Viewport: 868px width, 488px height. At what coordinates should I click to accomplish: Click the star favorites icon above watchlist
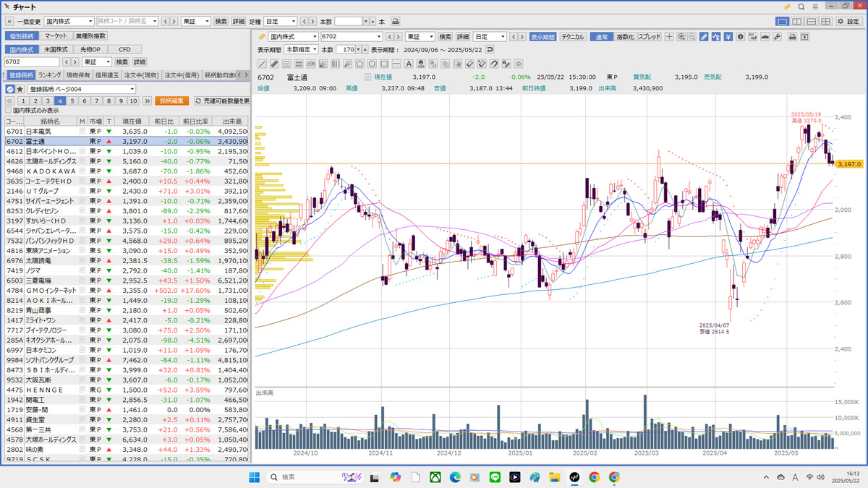tap(20, 89)
